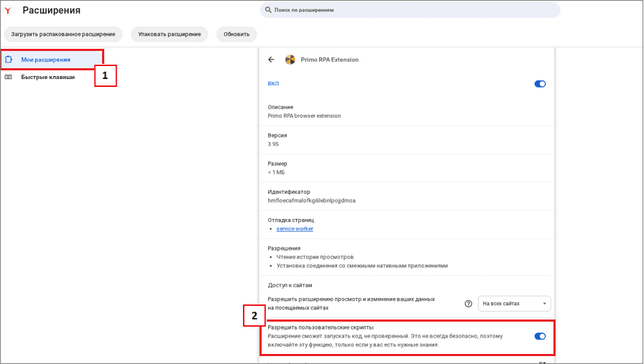Click the Отладка страниц label
Screen dimensions: 644x364
291,220
